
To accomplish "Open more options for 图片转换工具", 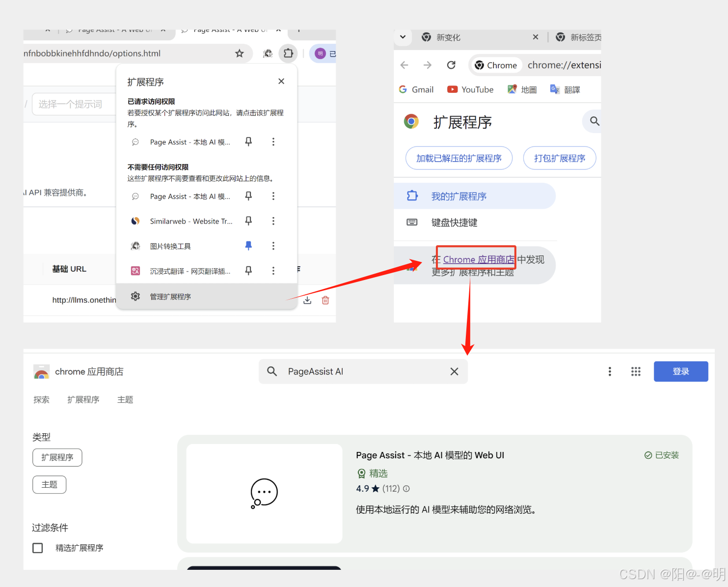I will tap(273, 246).
